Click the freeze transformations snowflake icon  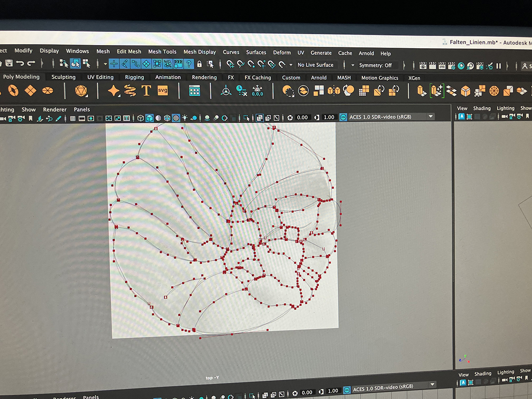tap(258, 91)
